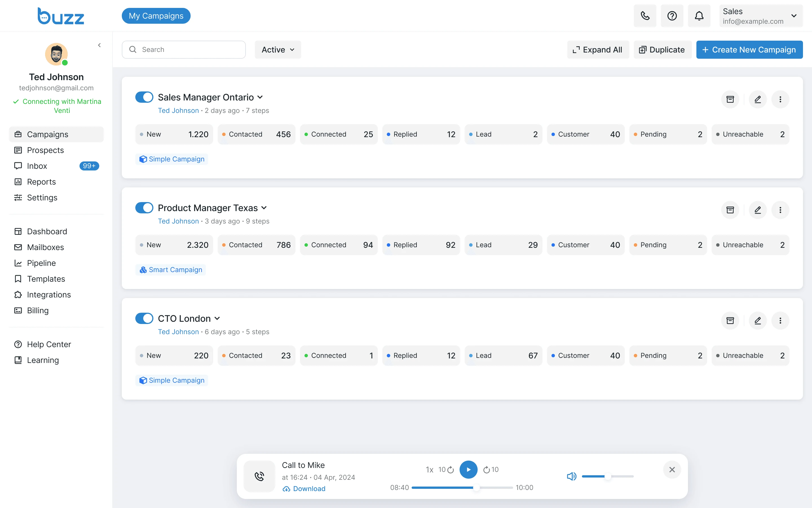Viewport: 812px width, 508px height.
Task: Toggle off CTO London campaign
Action: pyautogui.click(x=144, y=318)
